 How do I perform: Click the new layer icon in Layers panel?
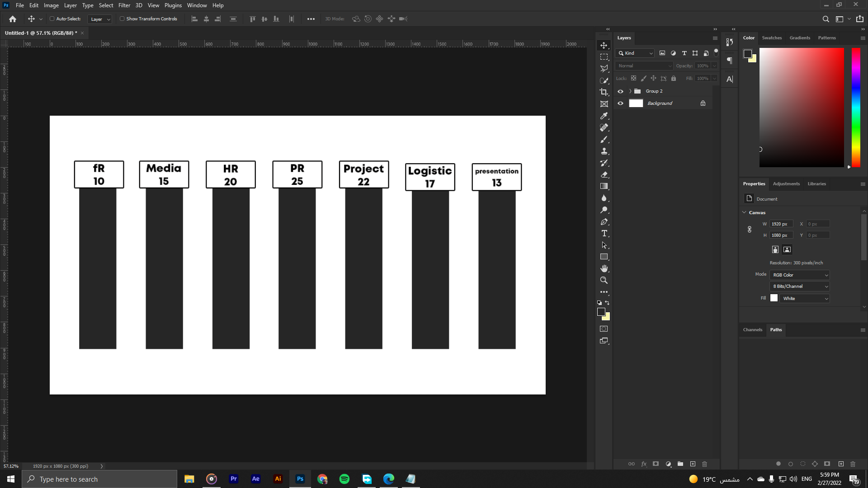click(x=693, y=464)
